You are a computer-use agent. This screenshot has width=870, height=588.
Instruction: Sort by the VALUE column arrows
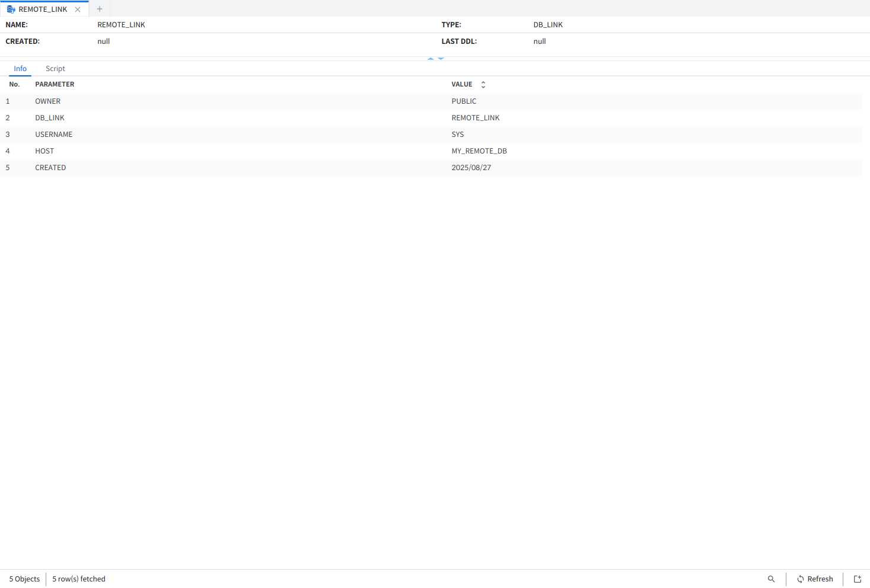[x=483, y=85]
